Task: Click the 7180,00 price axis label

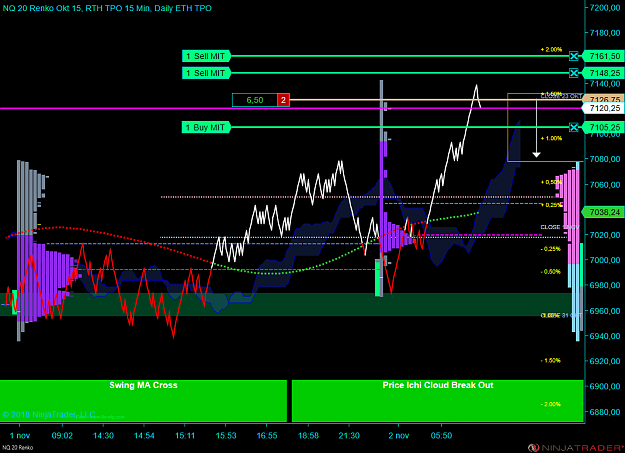Action: [605, 33]
